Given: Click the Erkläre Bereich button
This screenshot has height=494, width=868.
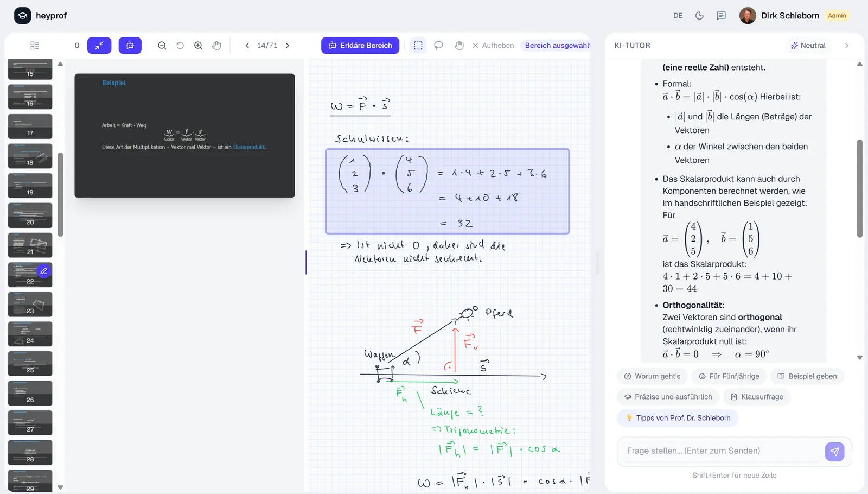Looking at the screenshot, I should (360, 45).
